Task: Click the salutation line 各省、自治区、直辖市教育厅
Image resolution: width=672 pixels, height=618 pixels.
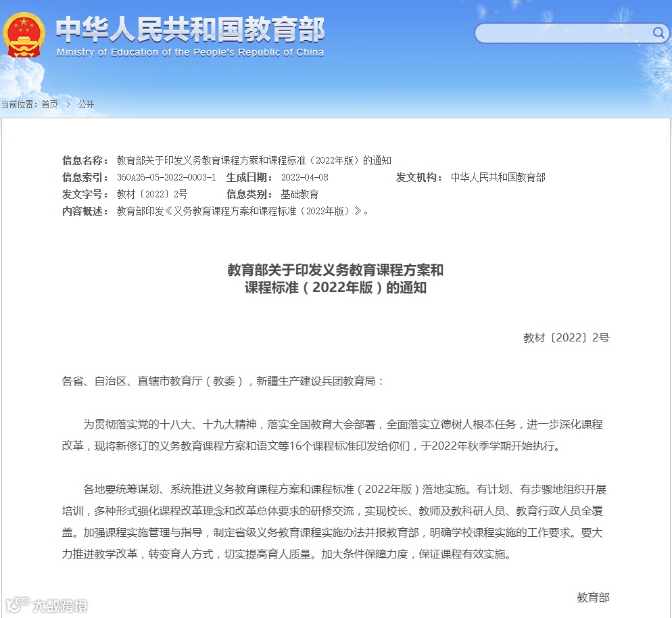Action: (x=222, y=381)
